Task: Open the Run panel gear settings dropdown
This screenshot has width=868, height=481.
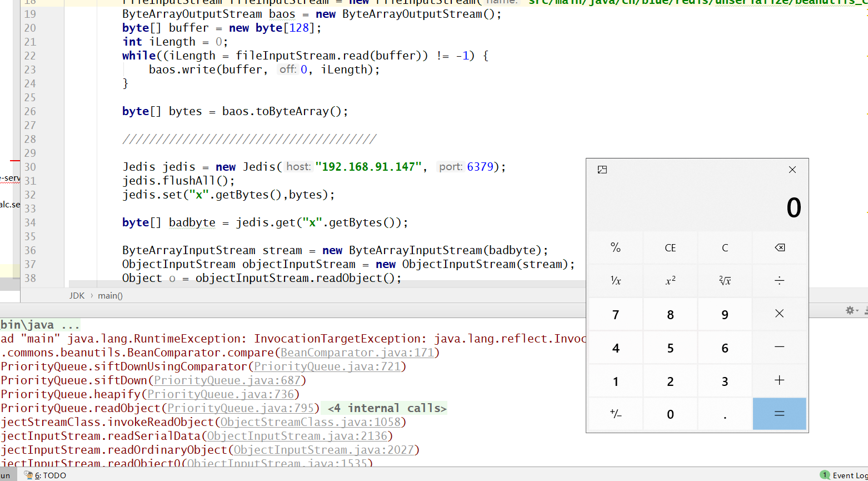Action: [851, 310]
